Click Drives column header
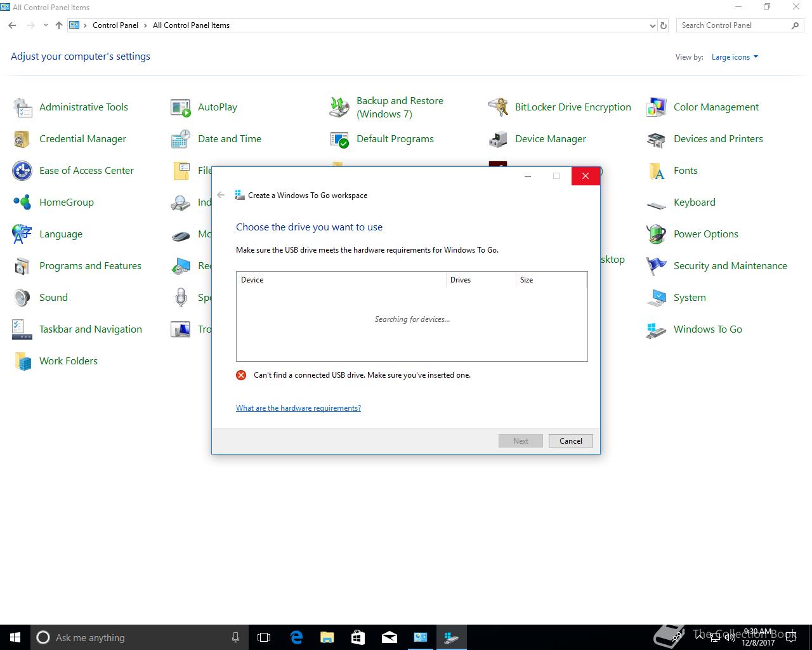 tap(481, 280)
